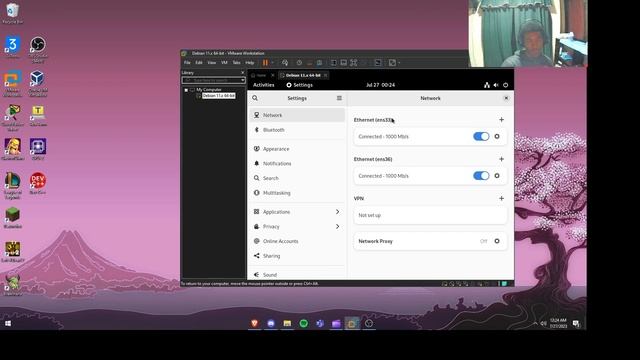
Task: Open the VMware View menu
Action: [211, 63]
